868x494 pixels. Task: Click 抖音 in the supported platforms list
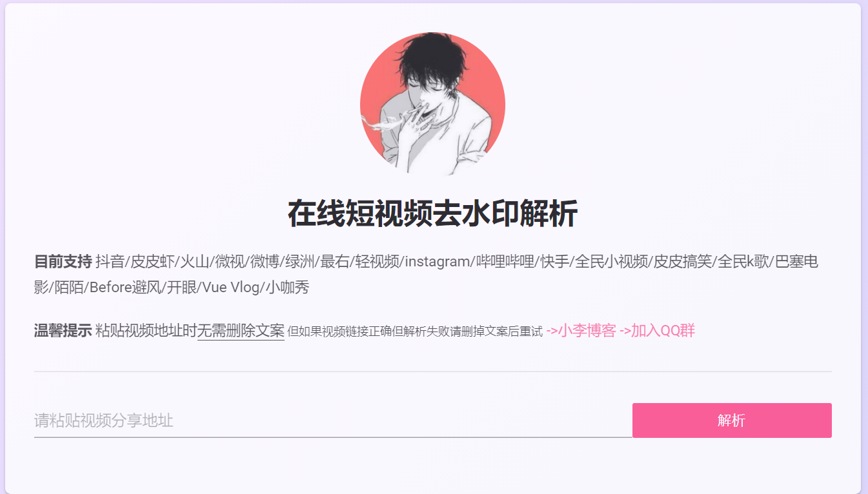(x=110, y=262)
